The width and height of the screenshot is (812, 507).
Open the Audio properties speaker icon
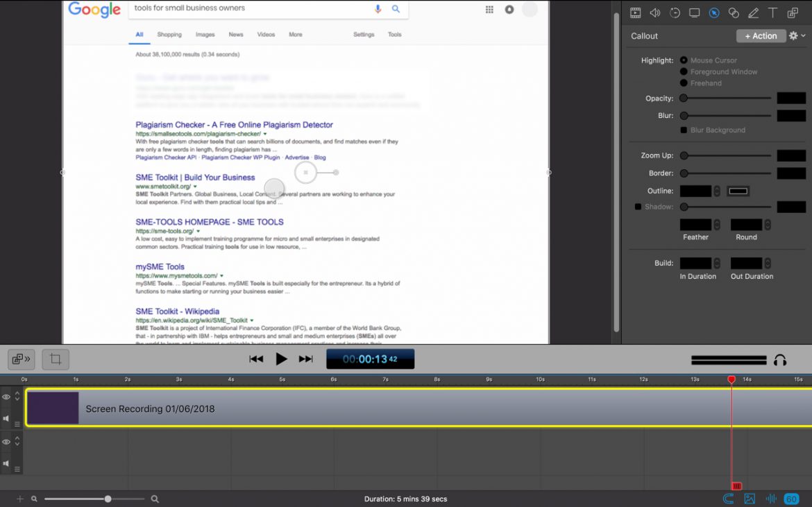pyautogui.click(x=654, y=13)
